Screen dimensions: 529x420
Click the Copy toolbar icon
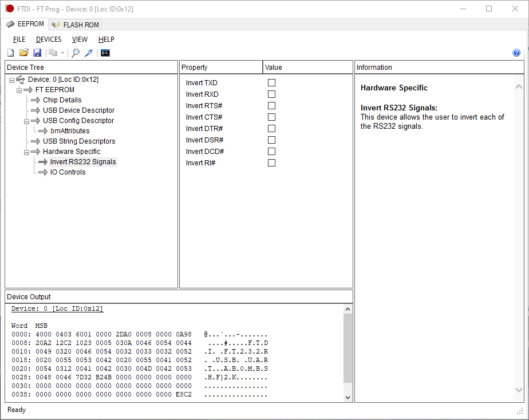53,53
